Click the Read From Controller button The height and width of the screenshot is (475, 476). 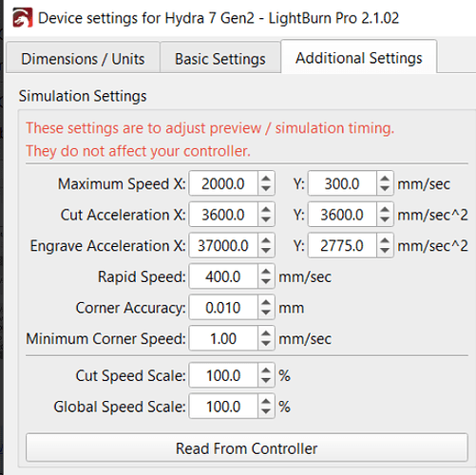click(247, 448)
